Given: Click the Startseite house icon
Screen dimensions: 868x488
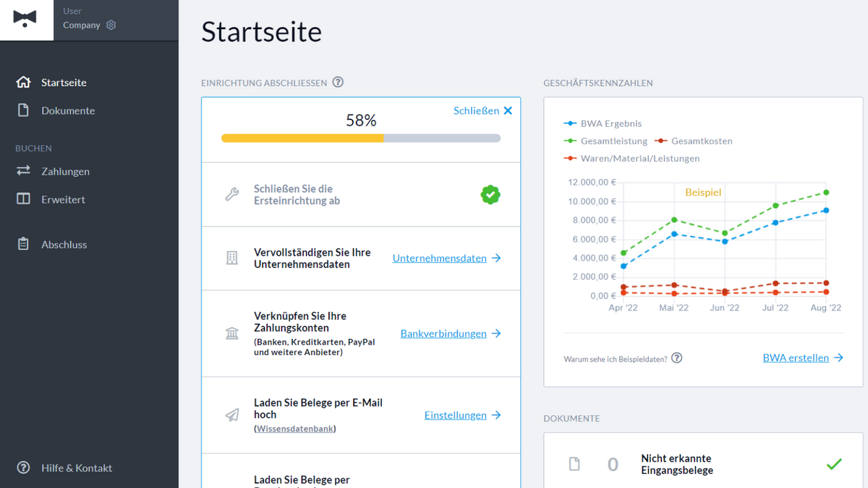Looking at the screenshot, I should pyautogui.click(x=24, y=83).
